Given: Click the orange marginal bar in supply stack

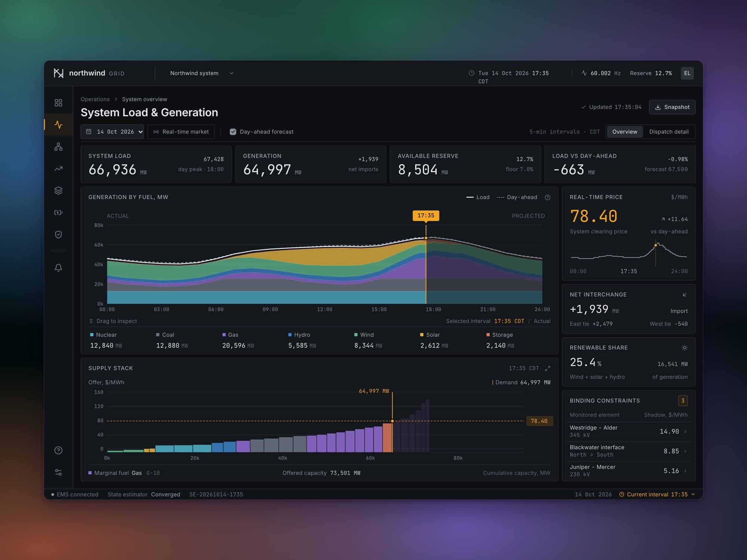Looking at the screenshot, I should [387, 438].
